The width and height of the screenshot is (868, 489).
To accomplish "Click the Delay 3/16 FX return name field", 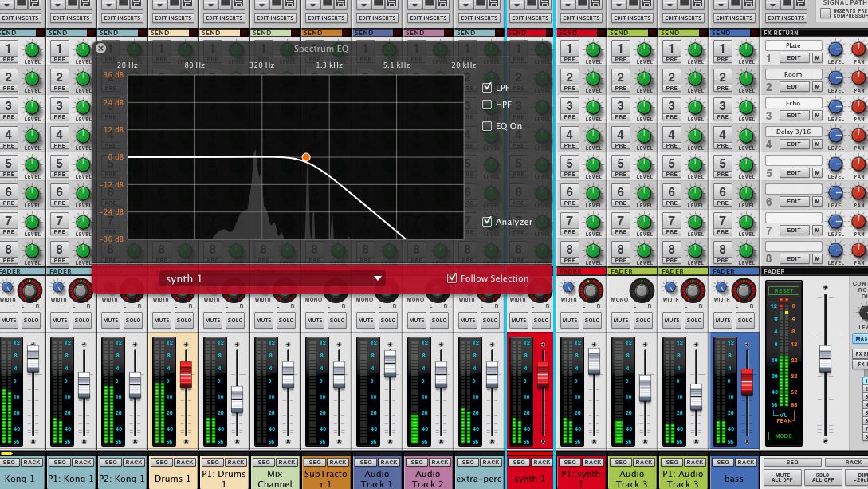I will (x=793, y=132).
